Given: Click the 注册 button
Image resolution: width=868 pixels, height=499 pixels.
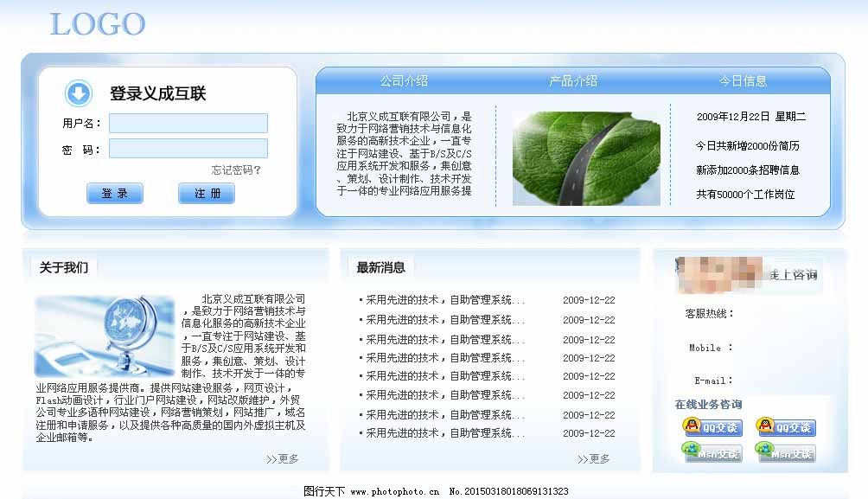Looking at the screenshot, I should pyautogui.click(x=207, y=193).
